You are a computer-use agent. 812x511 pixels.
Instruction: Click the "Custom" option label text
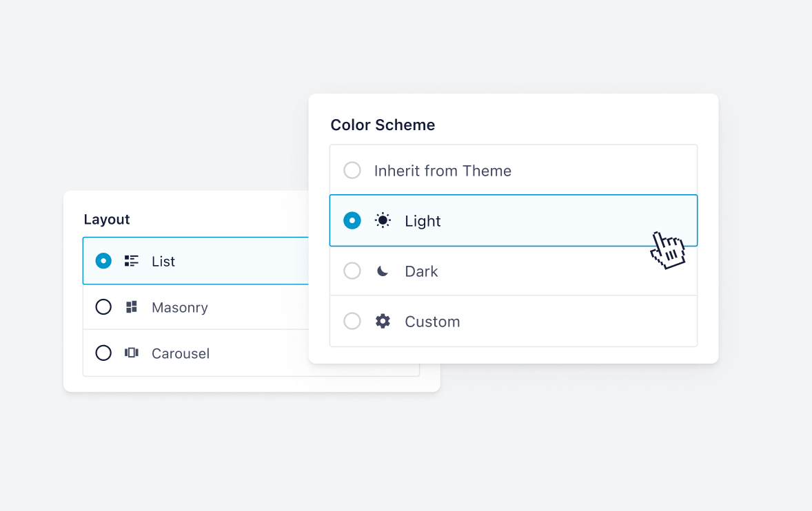[432, 322]
